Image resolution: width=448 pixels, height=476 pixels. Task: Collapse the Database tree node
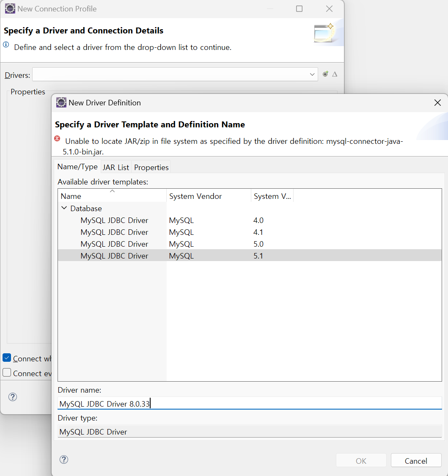(64, 208)
